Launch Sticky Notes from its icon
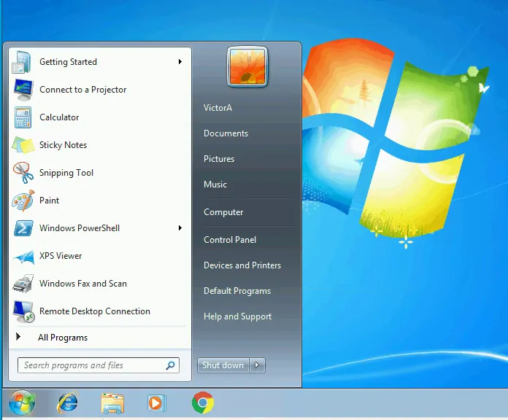This screenshot has width=508, height=420. tap(23, 145)
